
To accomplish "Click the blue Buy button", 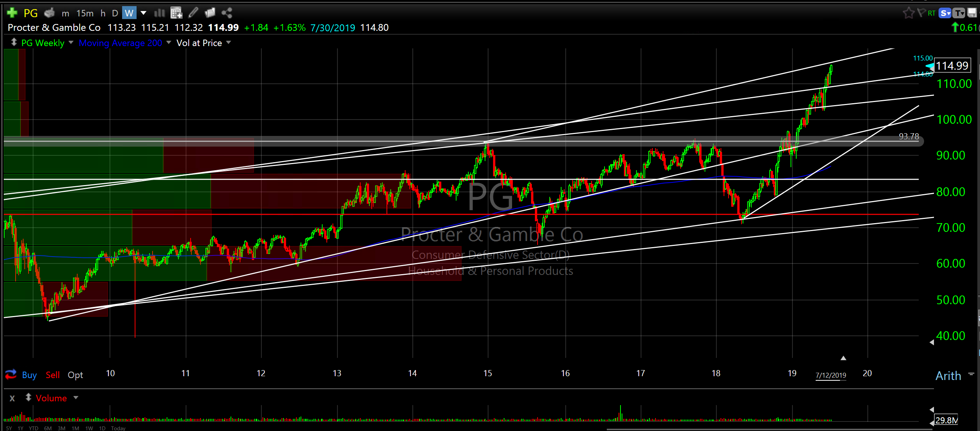I will [29, 375].
